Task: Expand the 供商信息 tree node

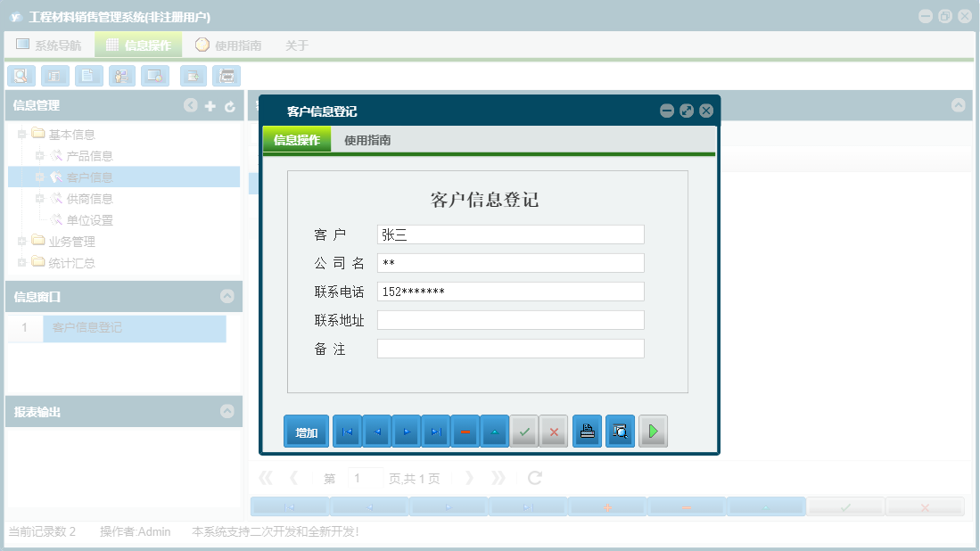Action: [x=39, y=199]
